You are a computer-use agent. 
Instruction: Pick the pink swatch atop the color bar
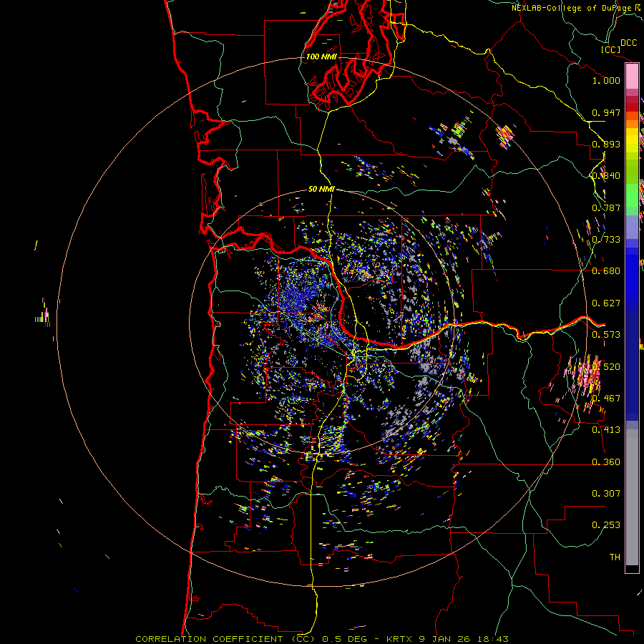coord(632,77)
